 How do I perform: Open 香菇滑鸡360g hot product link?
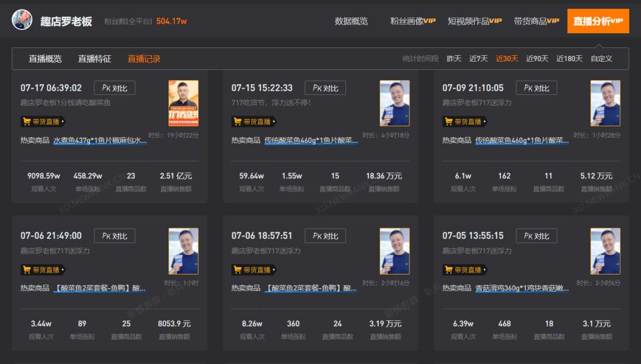522,289
